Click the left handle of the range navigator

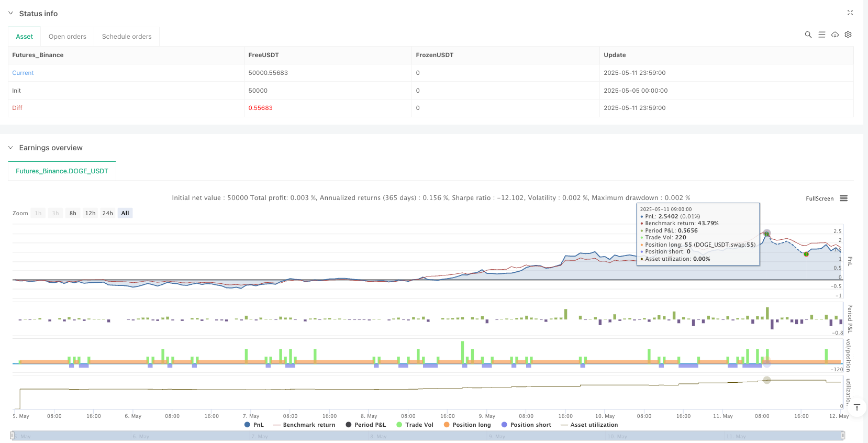(x=13, y=436)
